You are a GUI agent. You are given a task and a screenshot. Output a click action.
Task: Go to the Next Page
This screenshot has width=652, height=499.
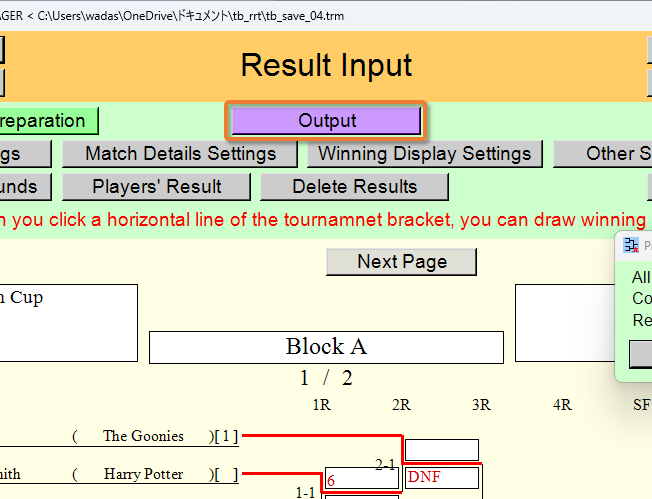(x=401, y=262)
